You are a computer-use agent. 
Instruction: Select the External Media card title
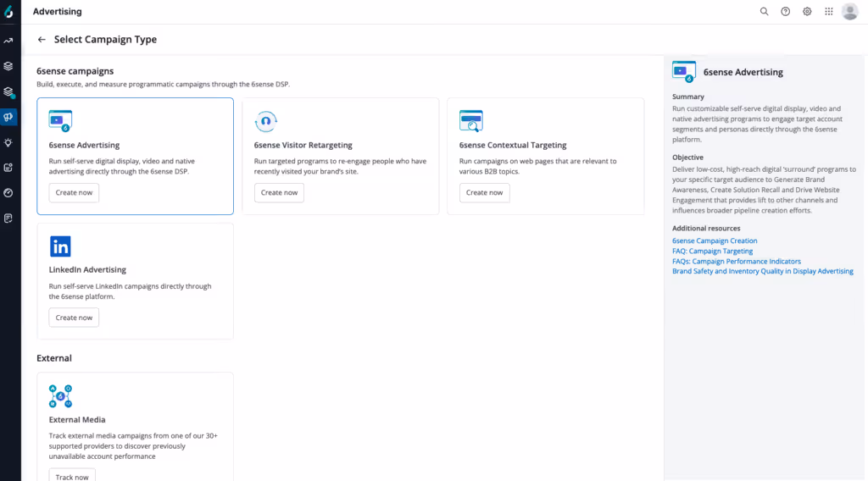click(77, 420)
